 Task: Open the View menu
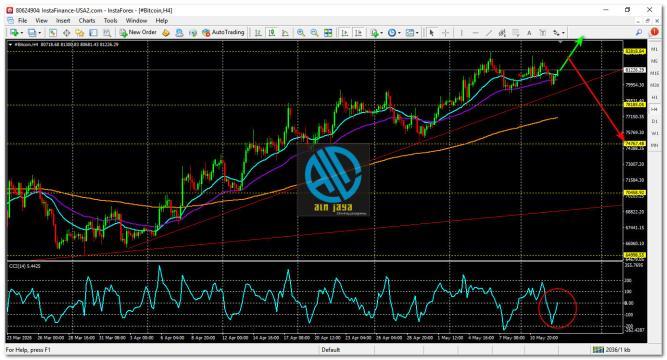[x=41, y=20]
